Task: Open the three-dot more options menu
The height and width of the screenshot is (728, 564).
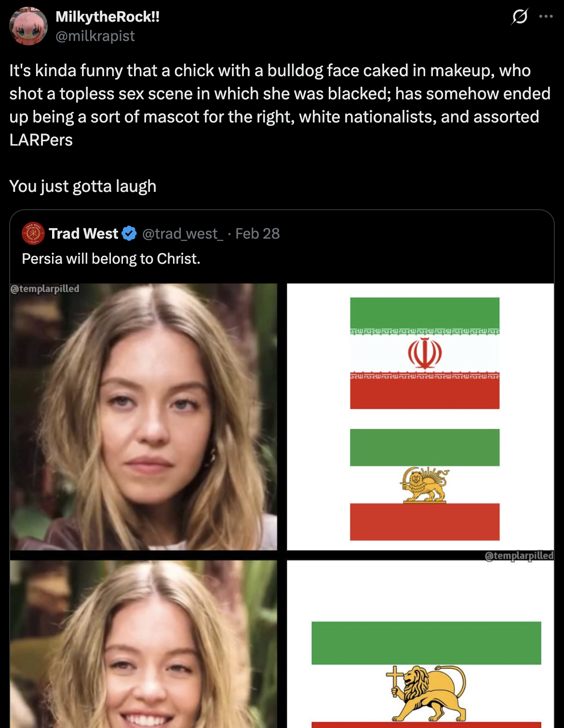Action: (546, 16)
